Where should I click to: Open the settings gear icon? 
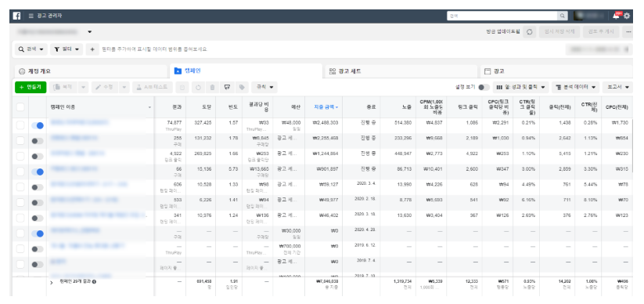627,16
